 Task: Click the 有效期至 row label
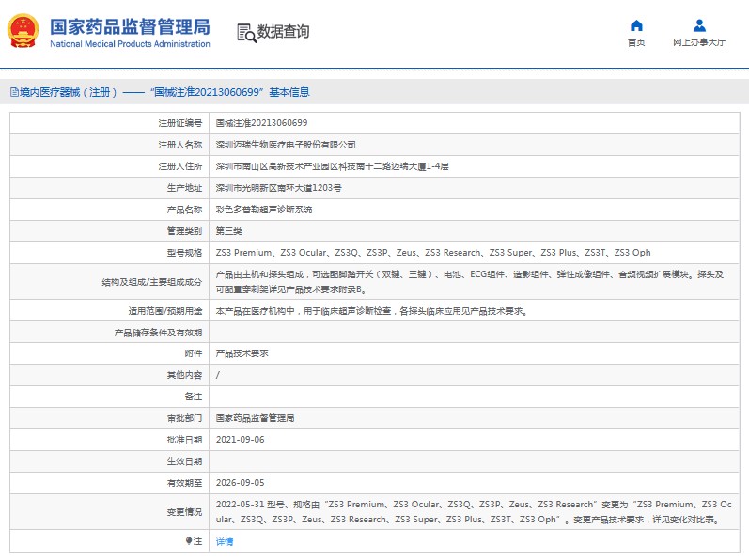184,483
